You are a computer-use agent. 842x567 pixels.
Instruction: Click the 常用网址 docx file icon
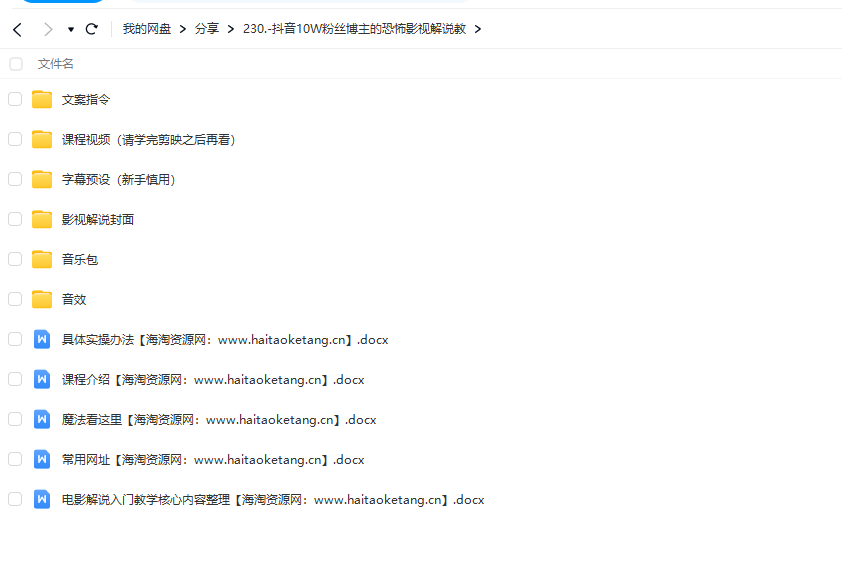pyautogui.click(x=41, y=459)
